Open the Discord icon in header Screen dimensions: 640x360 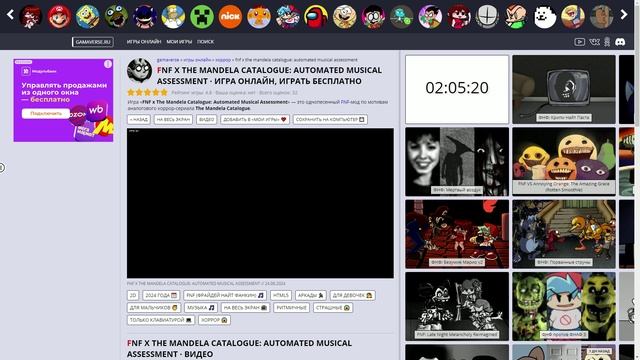(x=620, y=42)
